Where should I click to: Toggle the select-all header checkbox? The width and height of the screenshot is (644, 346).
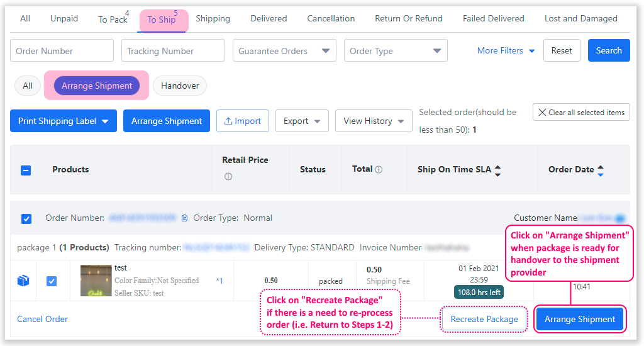coord(26,170)
